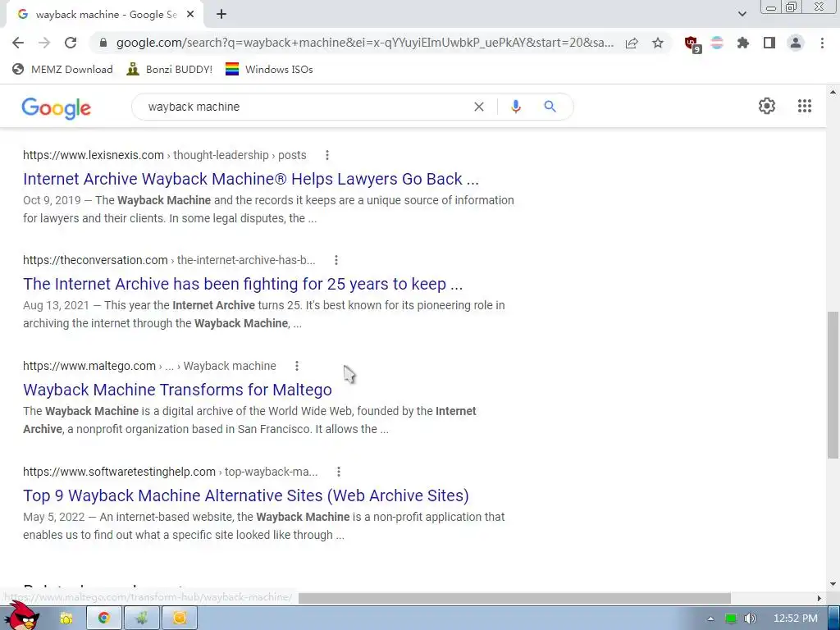Viewport: 840px width, 630px height.
Task: Open Chrome's three-dot menu
Action: point(822,43)
